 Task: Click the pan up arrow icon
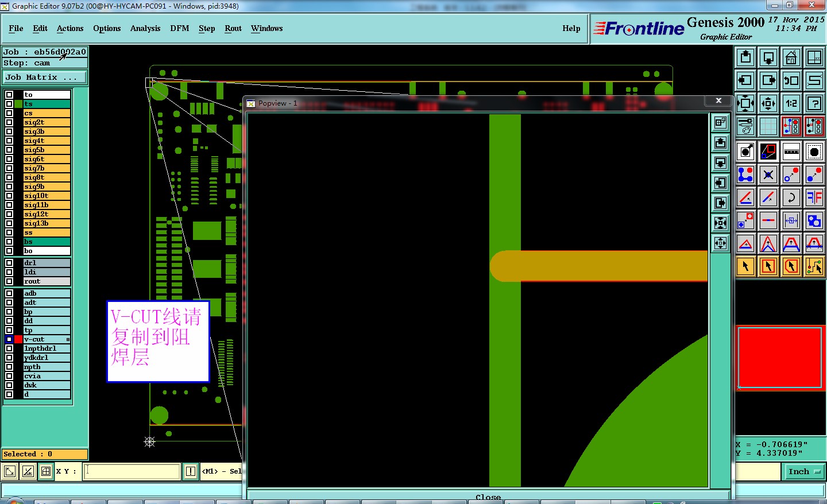click(x=745, y=57)
